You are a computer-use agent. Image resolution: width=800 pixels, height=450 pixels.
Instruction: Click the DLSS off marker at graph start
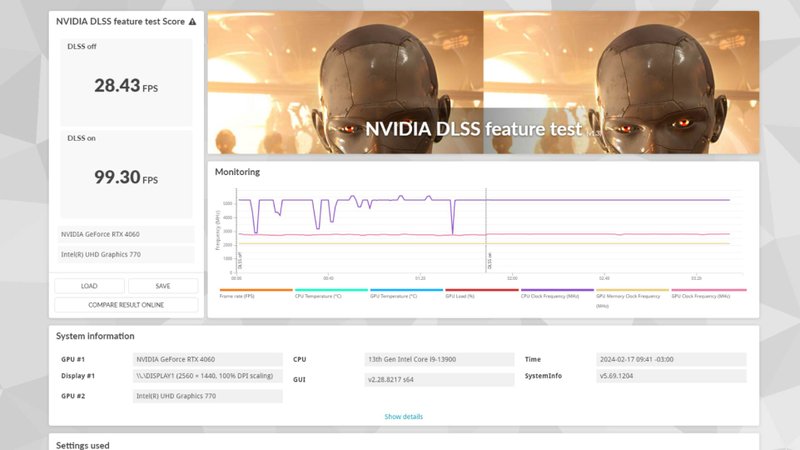coord(238,231)
